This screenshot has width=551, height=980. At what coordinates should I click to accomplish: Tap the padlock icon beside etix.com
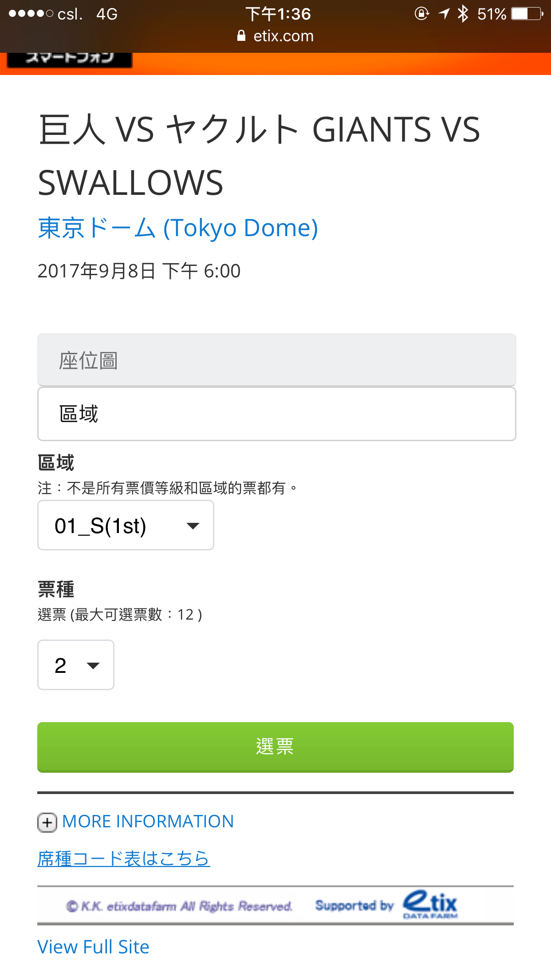[x=241, y=36]
